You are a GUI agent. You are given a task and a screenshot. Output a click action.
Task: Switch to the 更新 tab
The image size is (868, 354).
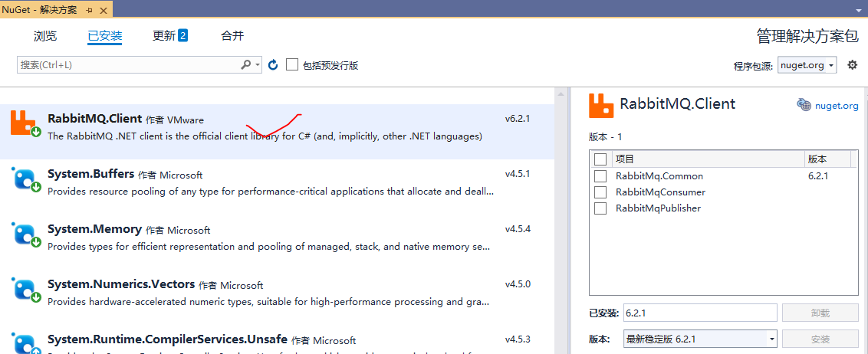[x=164, y=36]
